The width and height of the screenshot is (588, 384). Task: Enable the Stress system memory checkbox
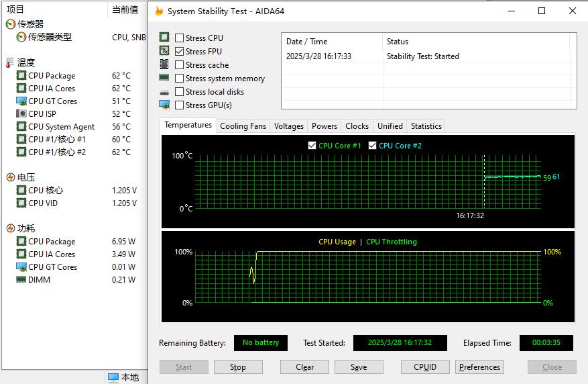179,79
